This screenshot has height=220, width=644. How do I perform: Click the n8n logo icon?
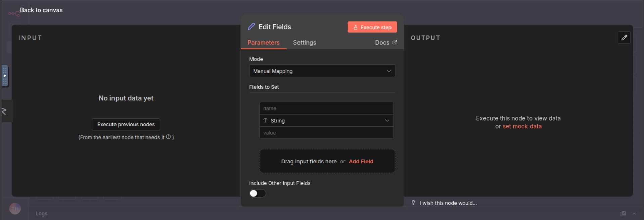[14, 14]
